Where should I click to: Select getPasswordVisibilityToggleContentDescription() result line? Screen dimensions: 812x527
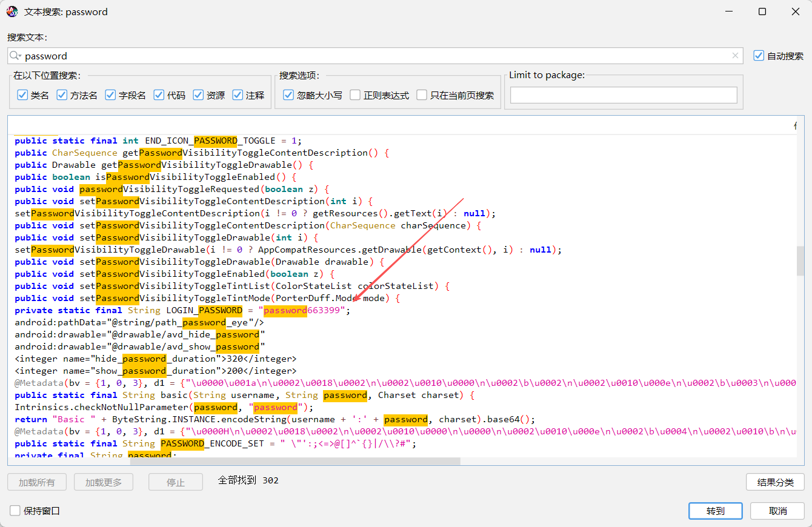(x=202, y=153)
